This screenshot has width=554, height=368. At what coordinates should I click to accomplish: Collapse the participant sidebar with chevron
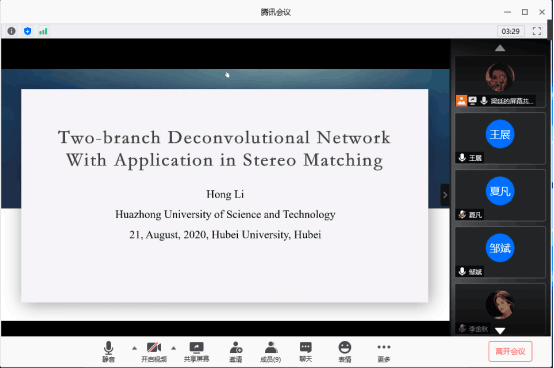[x=445, y=195]
